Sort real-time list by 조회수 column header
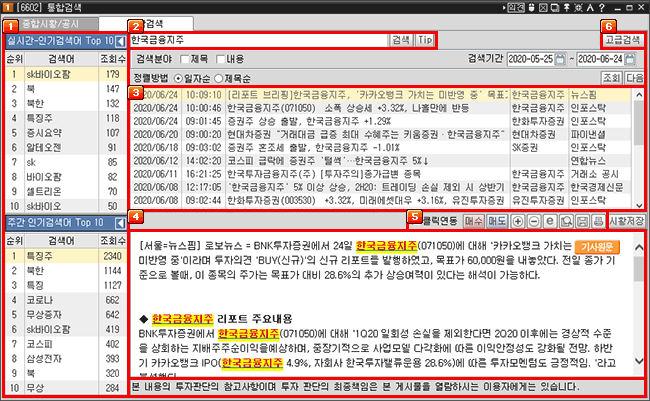Screen dimensions: 650x401 click(x=112, y=59)
